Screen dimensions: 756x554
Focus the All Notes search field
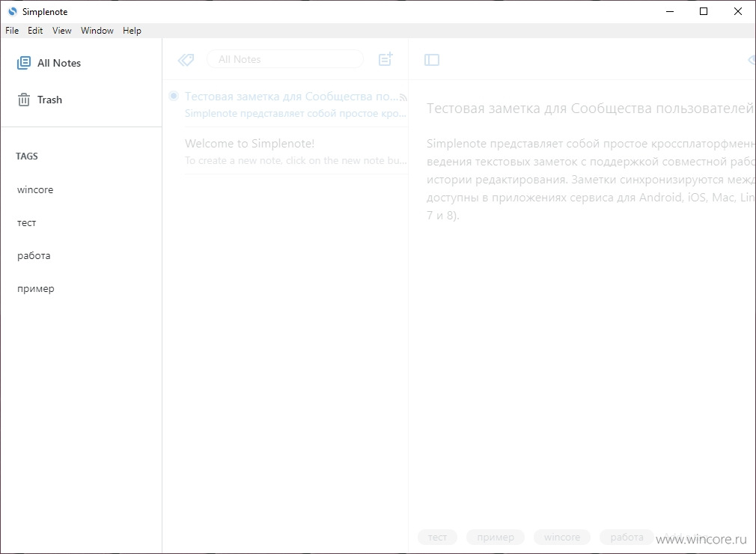(285, 59)
